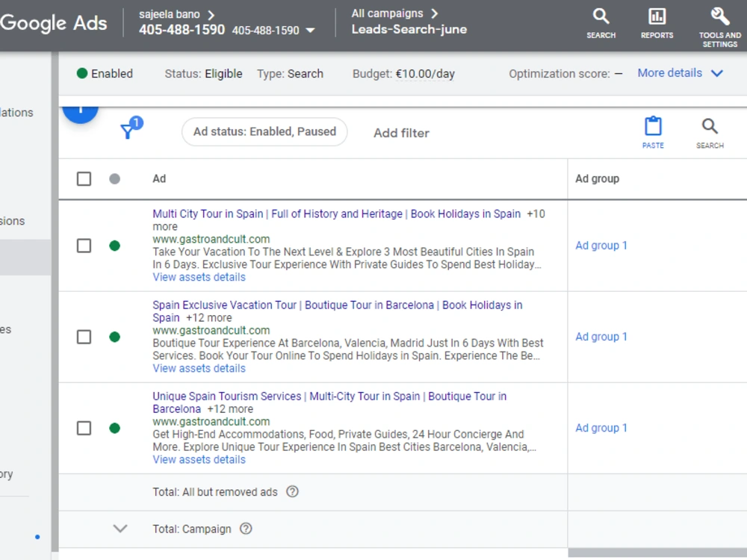This screenshot has height=560, width=747.
Task: Click the blue add ad button
Action: tap(81, 113)
